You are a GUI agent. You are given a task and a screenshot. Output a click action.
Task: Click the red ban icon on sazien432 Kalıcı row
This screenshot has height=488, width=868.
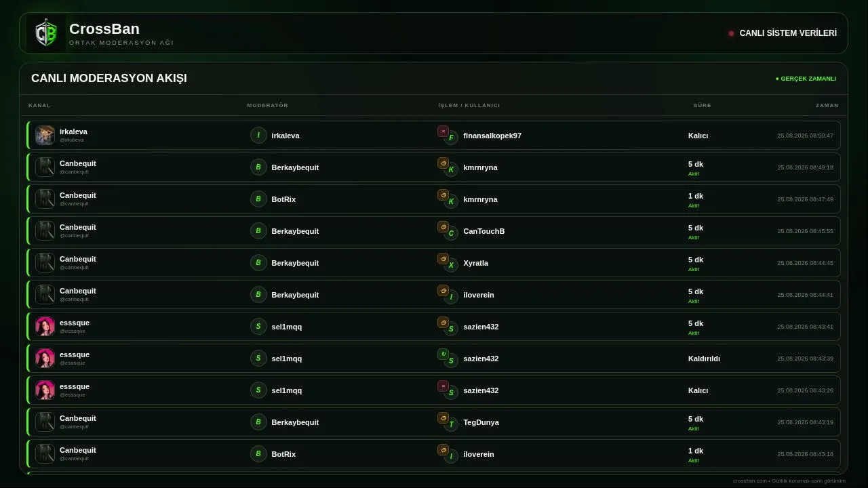pyautogui.click(x=443, y=386)
